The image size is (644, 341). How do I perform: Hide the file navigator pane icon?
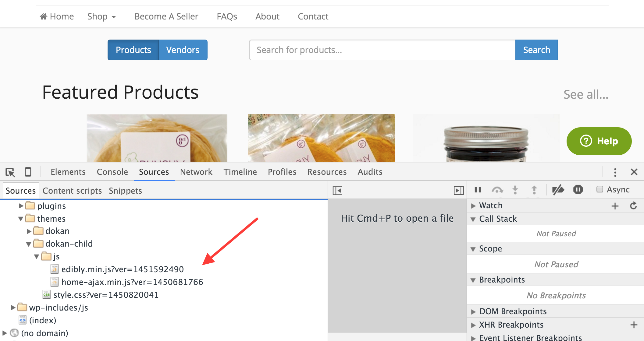337,191
